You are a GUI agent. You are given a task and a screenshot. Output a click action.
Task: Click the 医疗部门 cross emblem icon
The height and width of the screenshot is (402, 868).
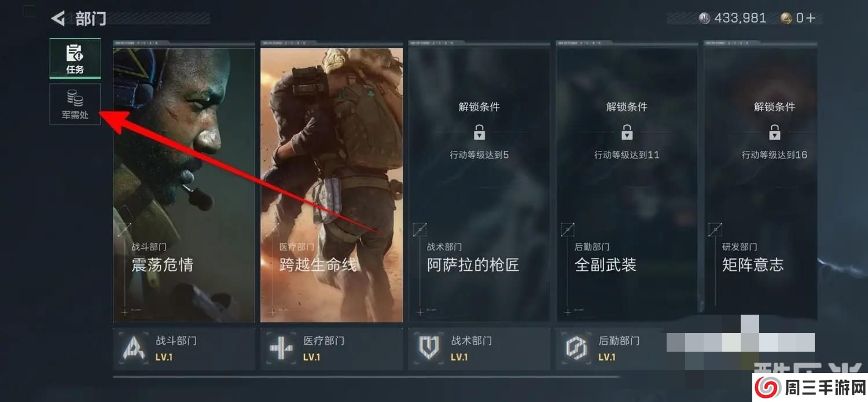281,349
